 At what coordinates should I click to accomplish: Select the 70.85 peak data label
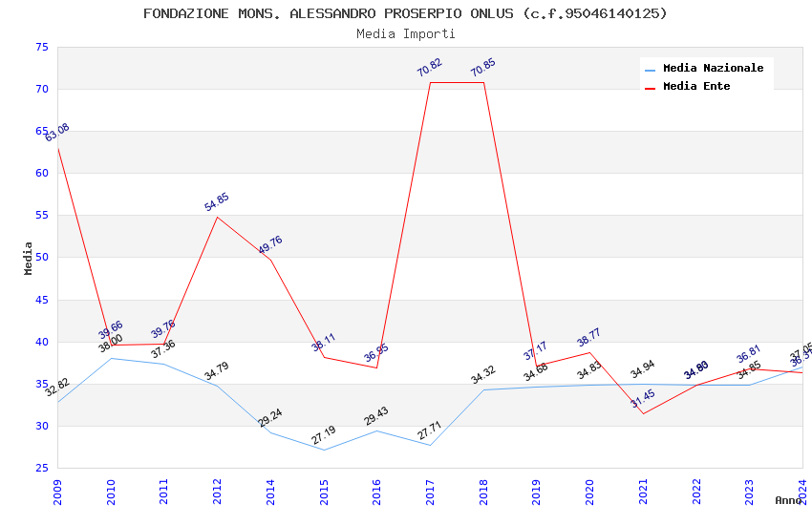point(483,67)
